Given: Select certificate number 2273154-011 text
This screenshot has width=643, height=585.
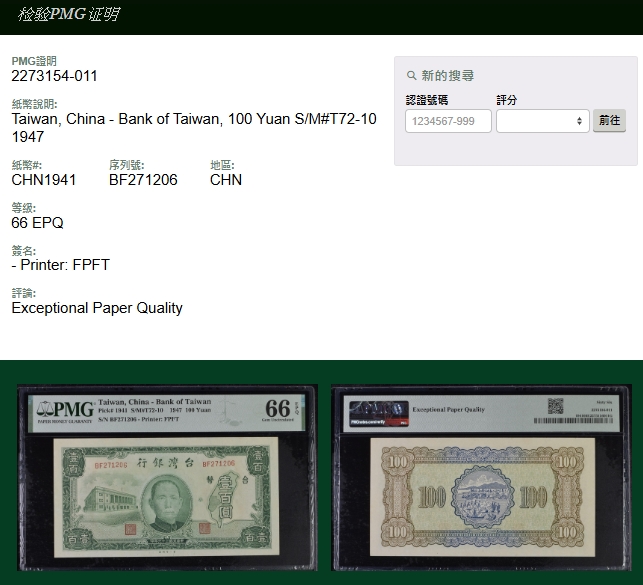Looking at the screenshot, I should (55, 76).
